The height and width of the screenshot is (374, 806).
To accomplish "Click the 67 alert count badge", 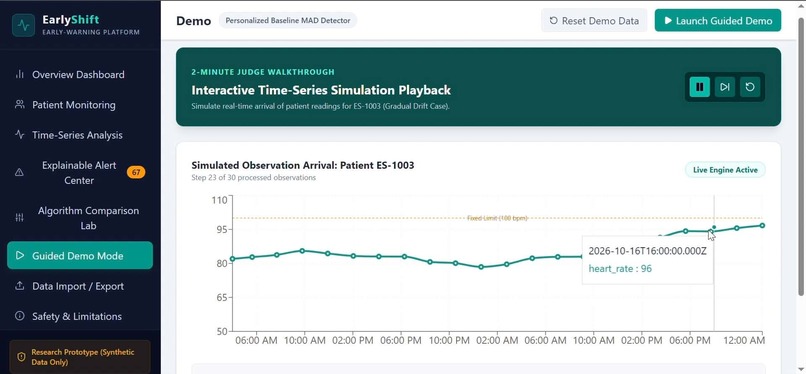I will [x=136, y=173].
